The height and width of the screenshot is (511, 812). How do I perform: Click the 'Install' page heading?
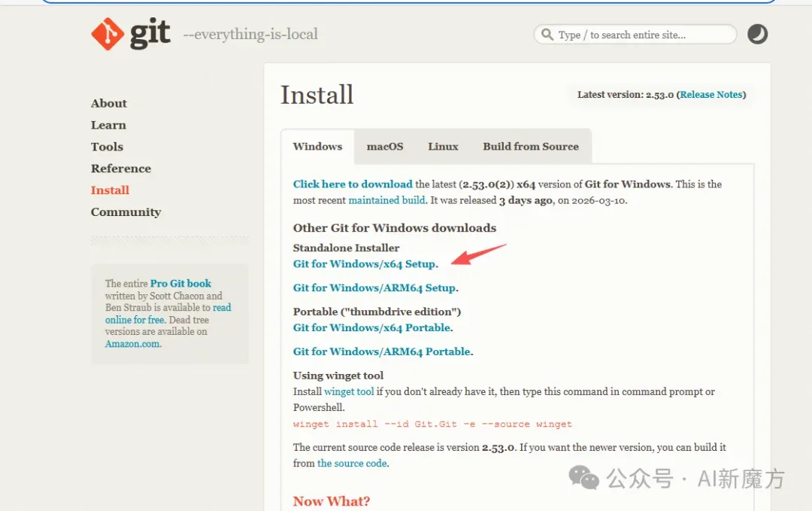point(317,96)
